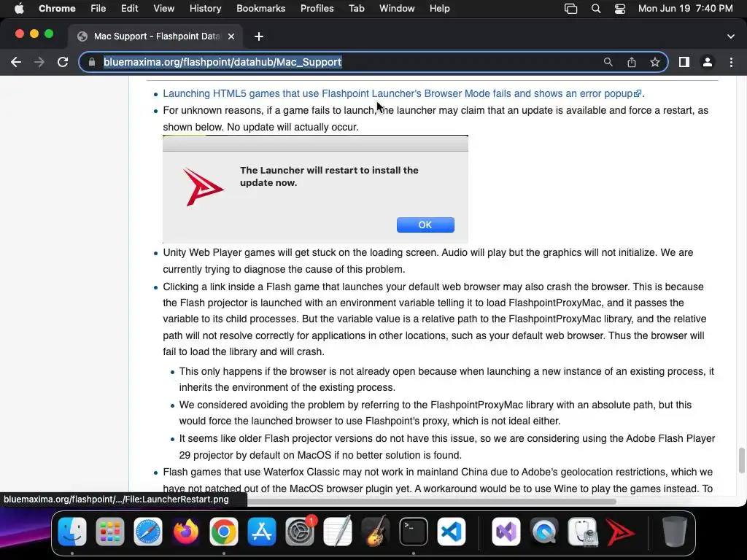Open Stage Manager from menu bar

pyautogui.click(x=570, y=9)
